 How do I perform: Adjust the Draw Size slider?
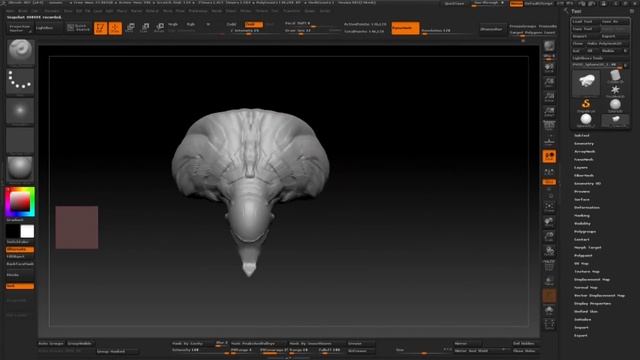pos(312,31)
